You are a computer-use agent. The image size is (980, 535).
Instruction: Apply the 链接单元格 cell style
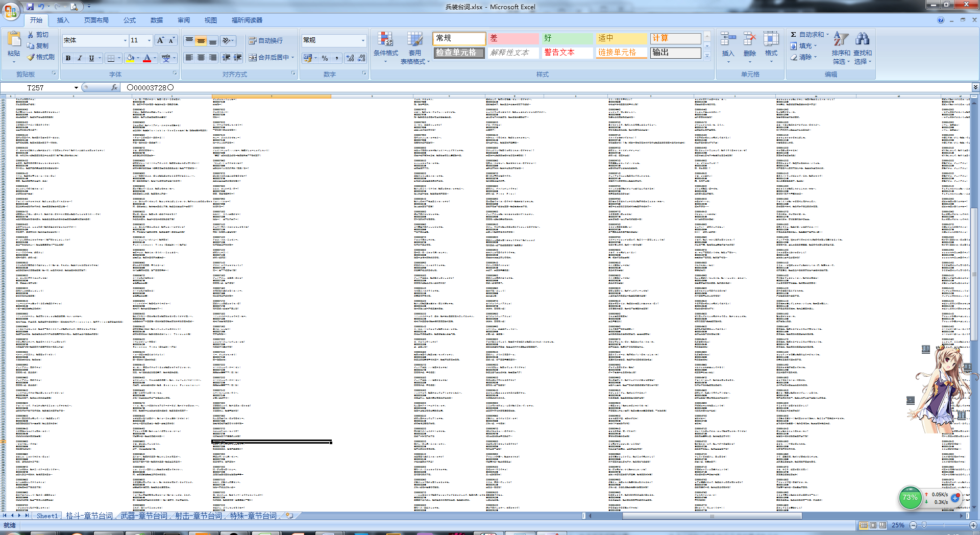621,53
